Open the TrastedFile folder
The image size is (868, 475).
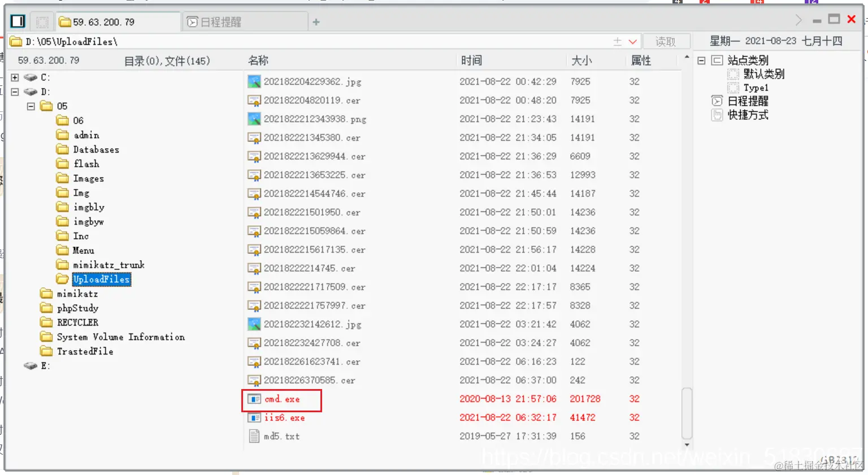click(x=85, y=351)
